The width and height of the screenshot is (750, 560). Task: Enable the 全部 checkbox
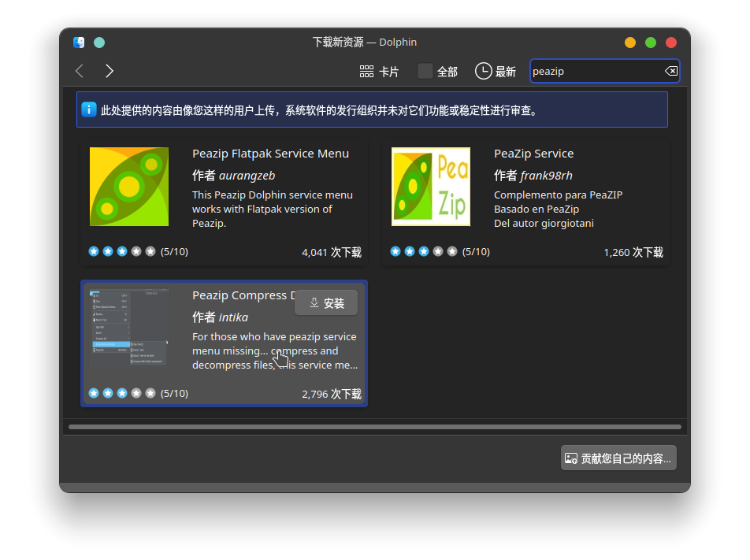coord(424,70)
